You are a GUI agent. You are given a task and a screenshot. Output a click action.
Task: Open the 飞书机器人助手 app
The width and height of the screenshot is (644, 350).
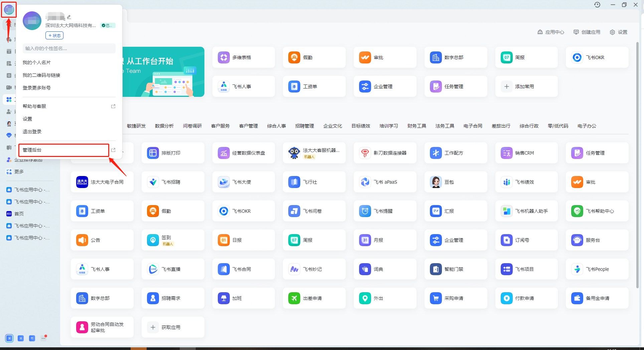(526, 211)
